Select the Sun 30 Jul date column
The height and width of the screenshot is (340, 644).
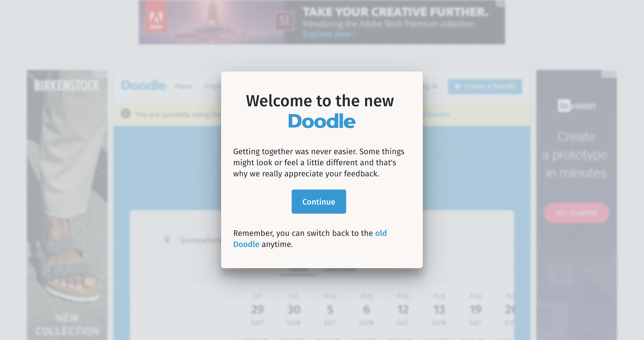pos(293,310)
